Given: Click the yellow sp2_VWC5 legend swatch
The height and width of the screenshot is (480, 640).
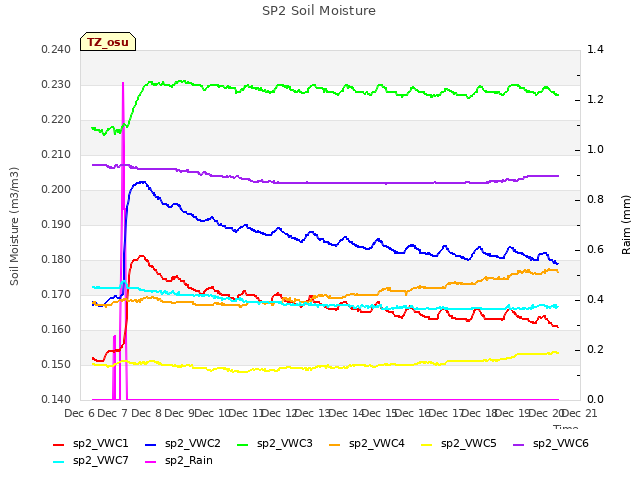Looking at the screenshot, I should pyautogui.click(x=427, y=445).
